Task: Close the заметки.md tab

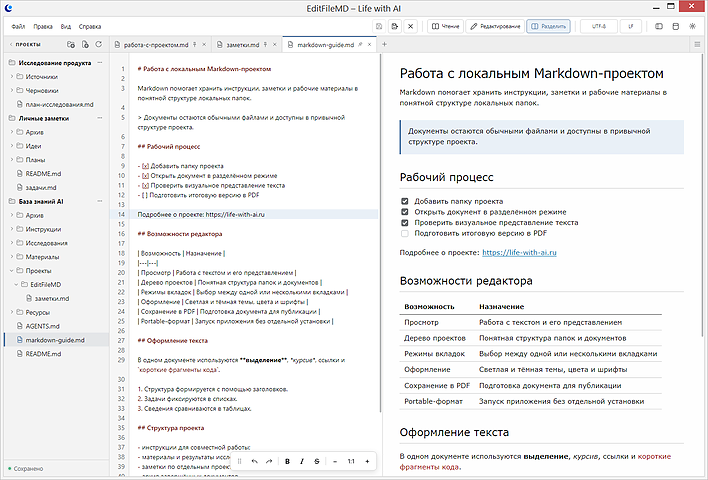Action: [x=275, y=44]
